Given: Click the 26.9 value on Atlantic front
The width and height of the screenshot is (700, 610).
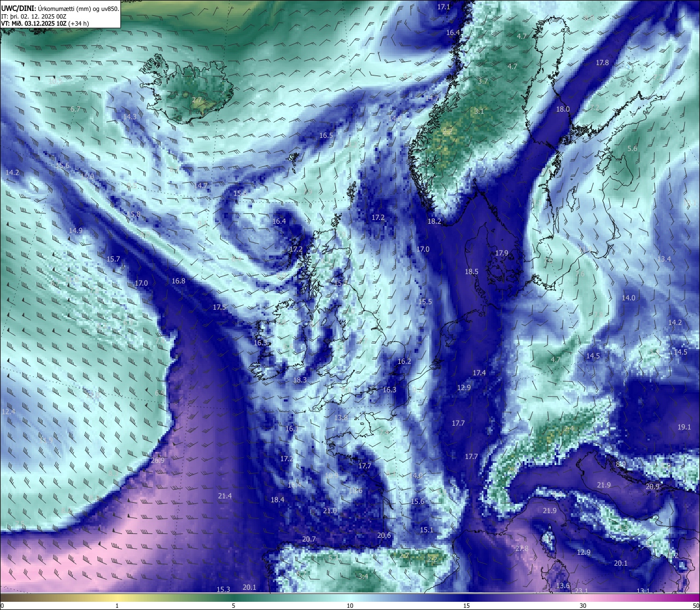Looking at the screenshot, I should click(x=157, y=461).
